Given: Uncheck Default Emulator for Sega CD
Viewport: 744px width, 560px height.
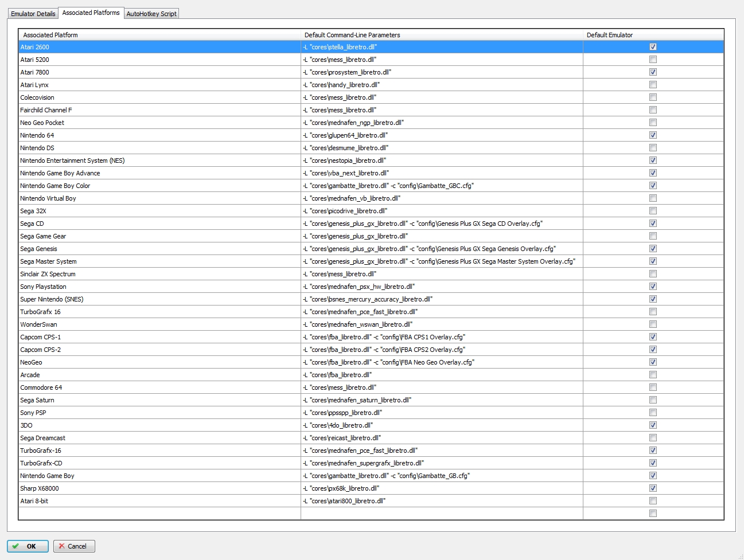Looking at the screenshot, I should 653,224.
